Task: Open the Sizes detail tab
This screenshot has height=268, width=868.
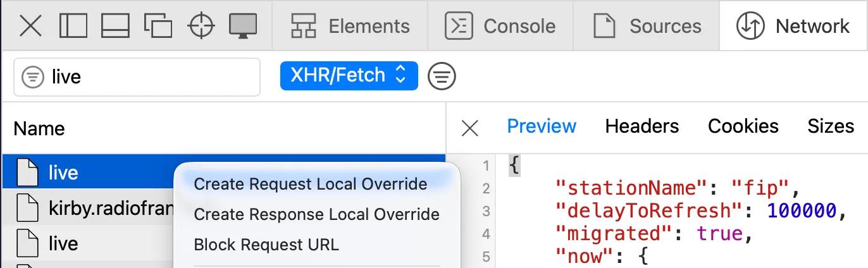Action: [x=831, y=126]
